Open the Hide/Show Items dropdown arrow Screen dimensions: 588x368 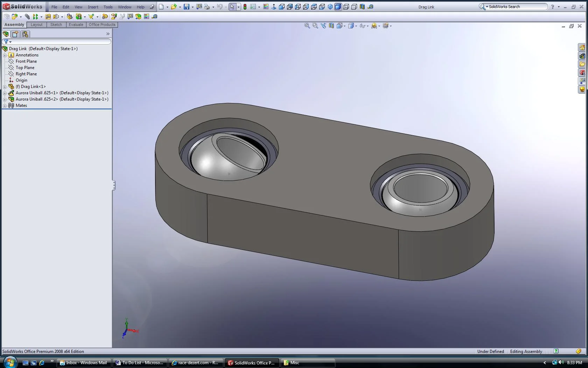pos(367,26)
